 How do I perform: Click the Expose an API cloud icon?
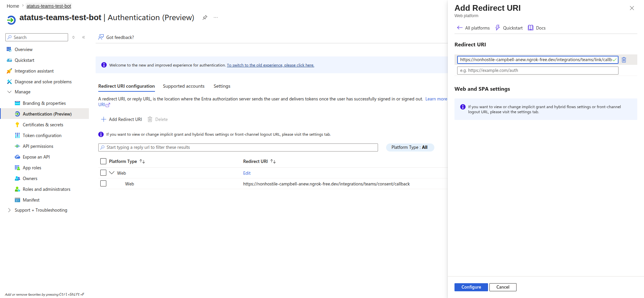click(17, 157)
